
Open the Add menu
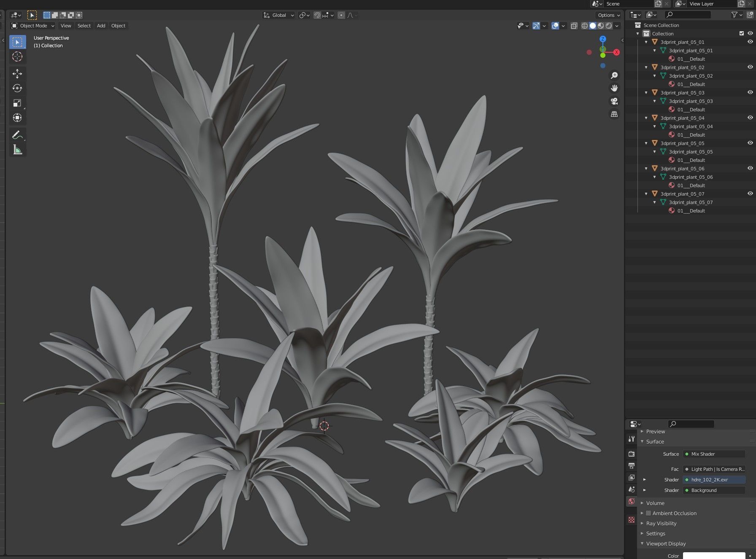tap(101, 26)
